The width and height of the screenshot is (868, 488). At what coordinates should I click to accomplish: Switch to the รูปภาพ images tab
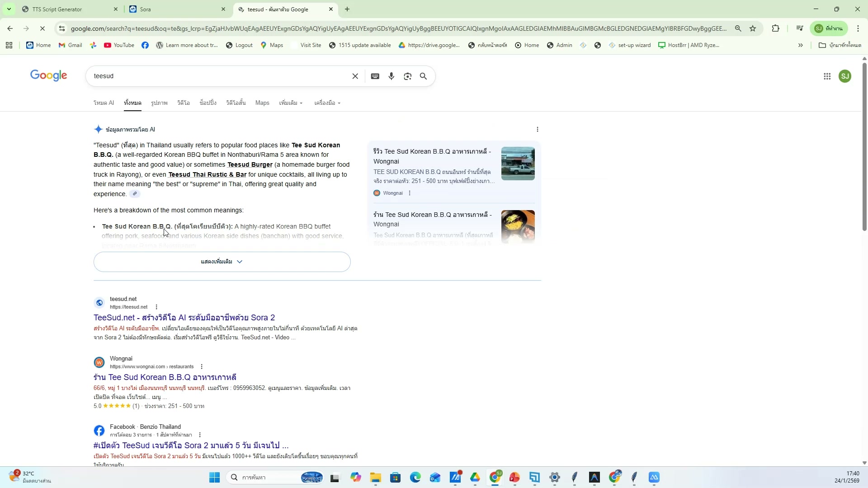[x=159, y=103]
